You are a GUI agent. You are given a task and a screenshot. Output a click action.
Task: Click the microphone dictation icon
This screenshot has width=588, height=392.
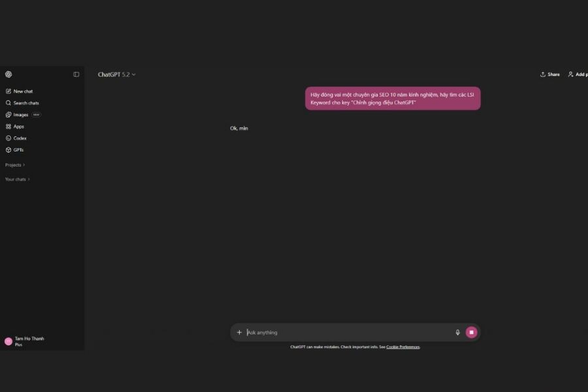point(457,333)
